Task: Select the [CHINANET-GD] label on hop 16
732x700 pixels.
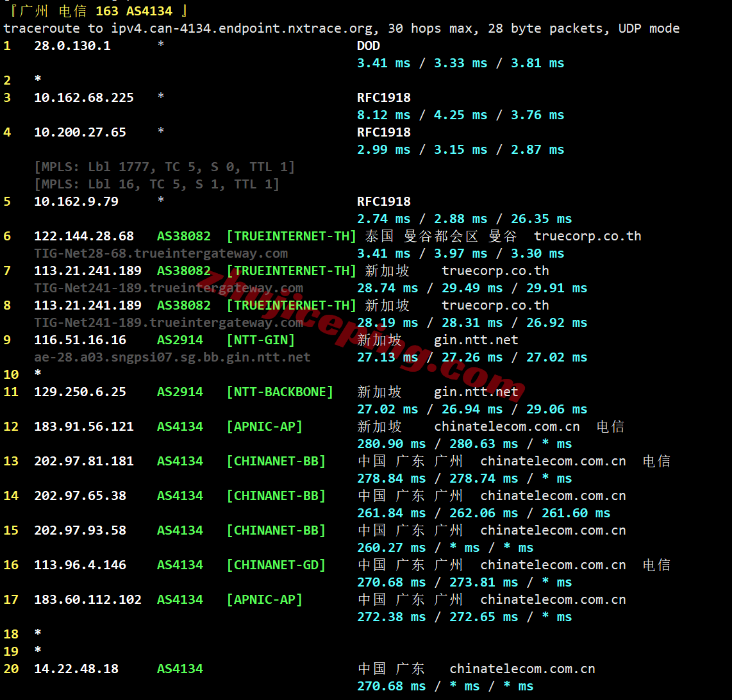Action: click(x=276, y=565)
